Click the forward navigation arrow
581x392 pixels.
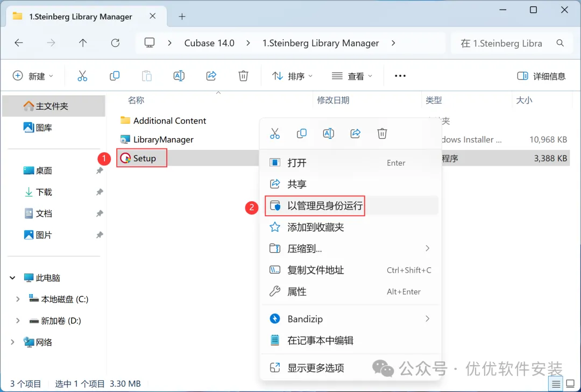(51, 43)
